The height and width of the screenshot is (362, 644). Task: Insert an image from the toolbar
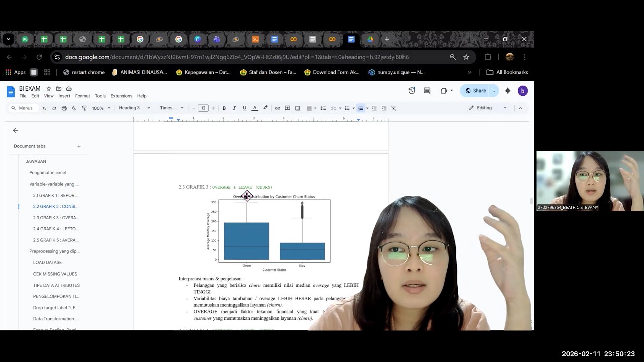point(297,108)
